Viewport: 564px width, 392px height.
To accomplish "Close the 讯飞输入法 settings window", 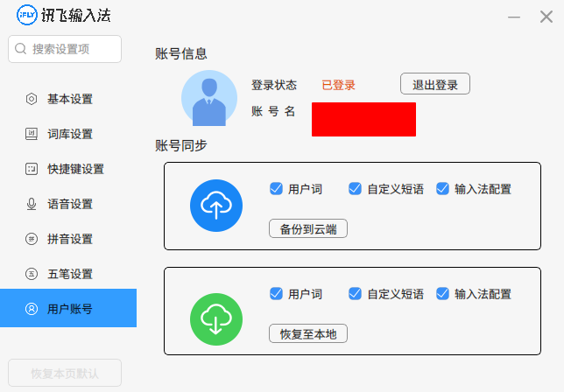I will point(546,17).
